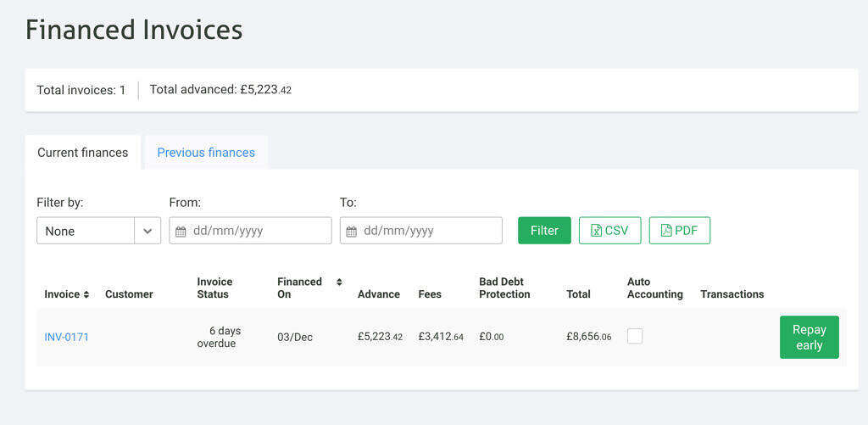Open invoice INV-0171 link
Viewport: 868px width, 425px height.
coord(66,337)
